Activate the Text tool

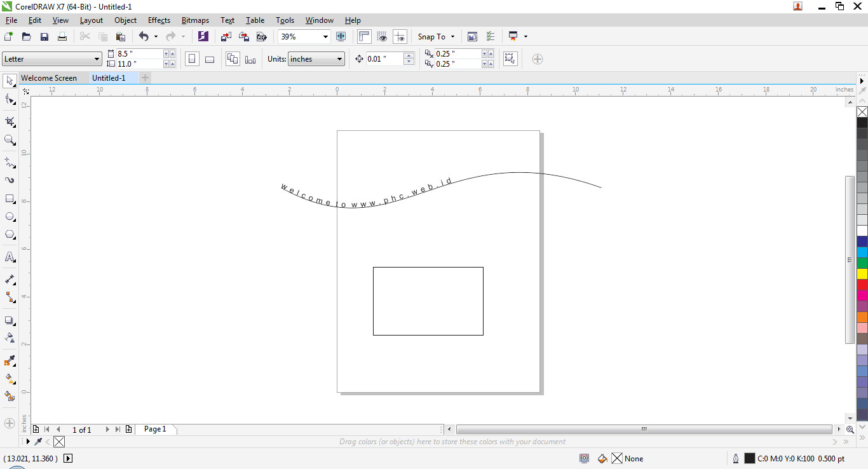[10, 257]
